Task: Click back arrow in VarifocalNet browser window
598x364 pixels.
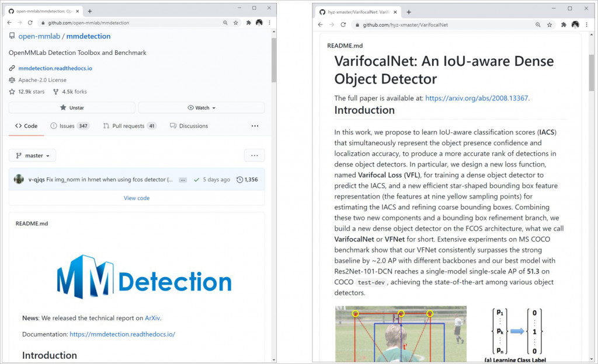Action: tap(321, 24)
